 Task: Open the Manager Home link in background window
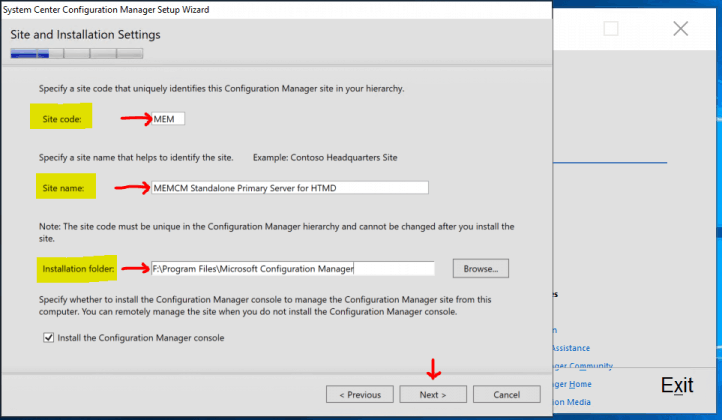tap(573, 384)
